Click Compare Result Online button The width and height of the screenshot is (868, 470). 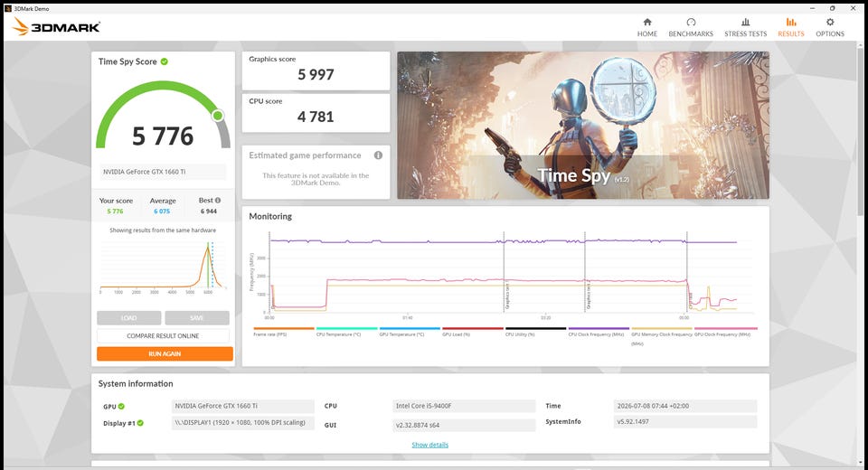point(163,336)
